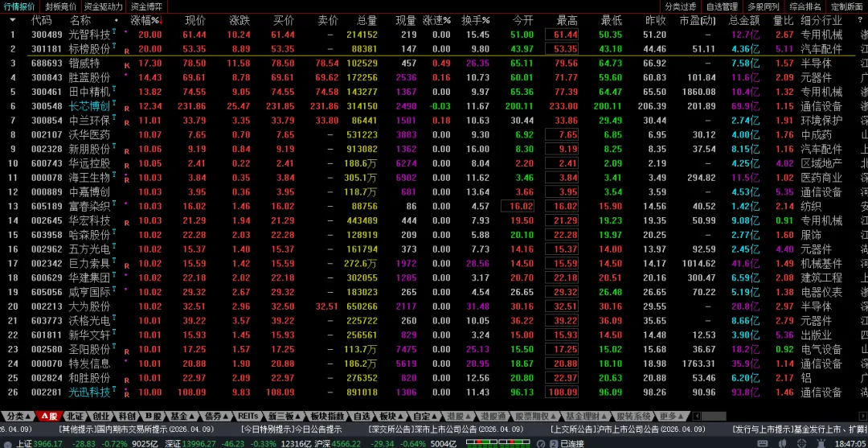Switch to the 封板竞价 tab
The image size is (868, 448).
click(61, 6)
